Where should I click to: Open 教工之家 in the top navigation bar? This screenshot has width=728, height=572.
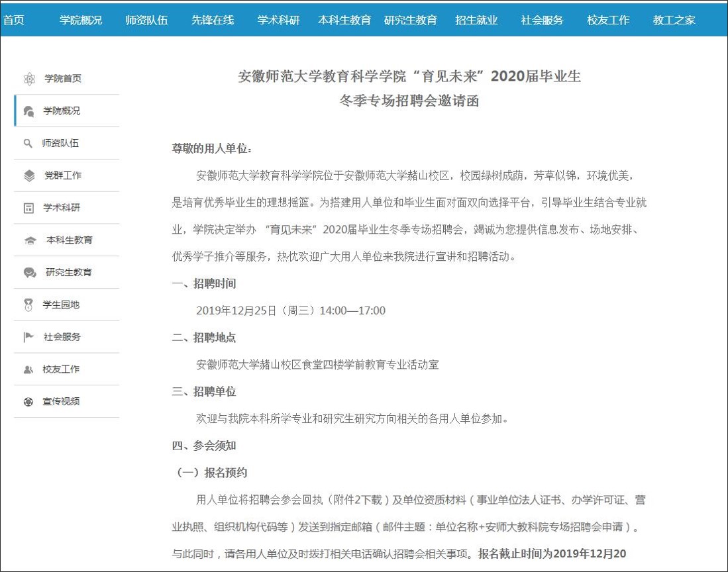tap(674, 20)
